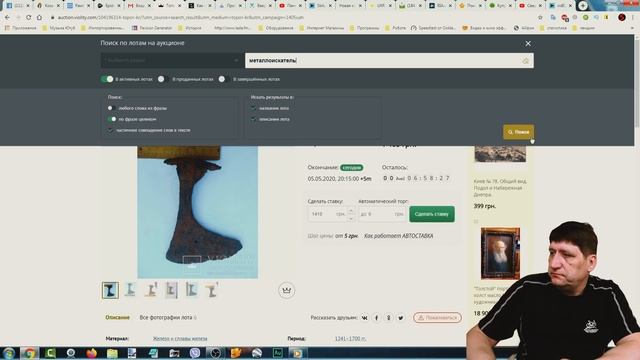Open the category dropdown beside the search field
Screen dimensions: 640x360
172,60
